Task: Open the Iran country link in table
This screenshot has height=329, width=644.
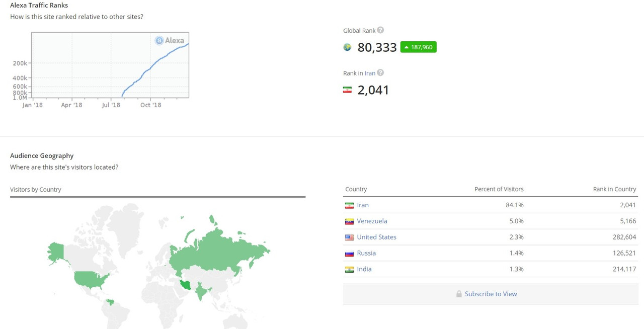Action: [x=363, y=205]
